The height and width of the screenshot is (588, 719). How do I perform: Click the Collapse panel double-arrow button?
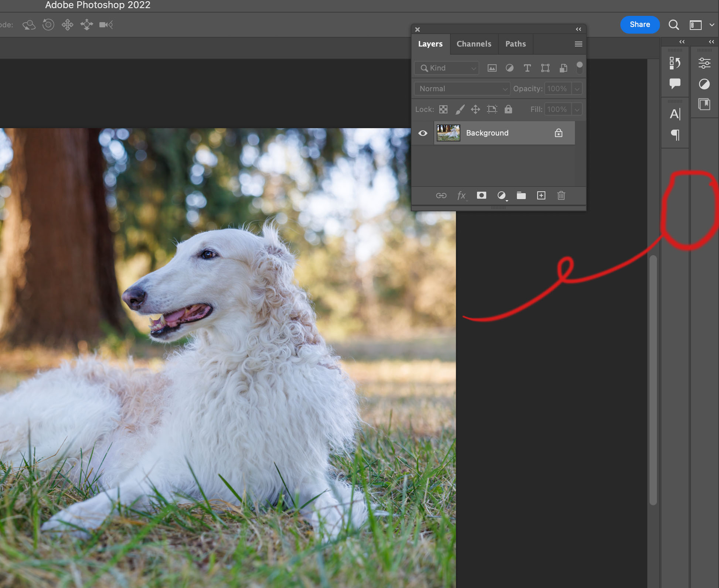click(578, 29)
